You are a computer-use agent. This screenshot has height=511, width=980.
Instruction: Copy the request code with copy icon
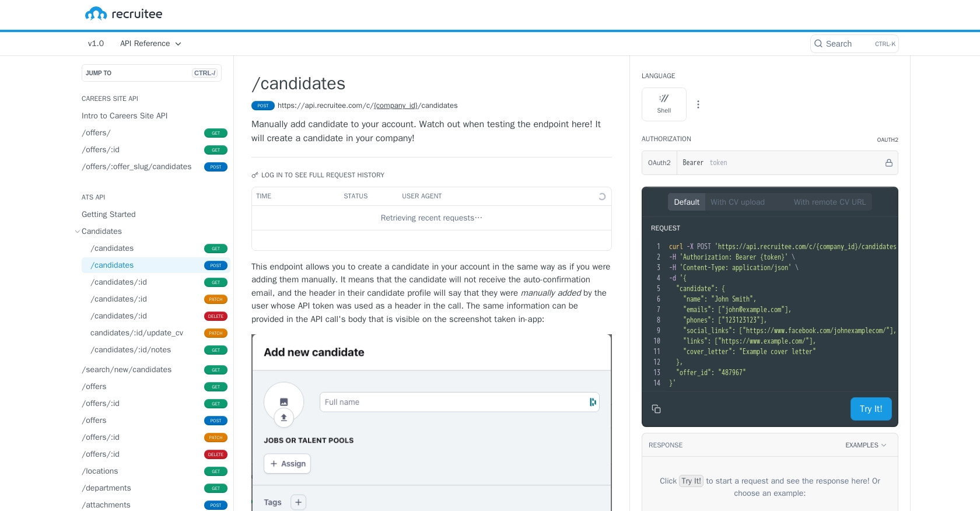(x=656, y=409)
